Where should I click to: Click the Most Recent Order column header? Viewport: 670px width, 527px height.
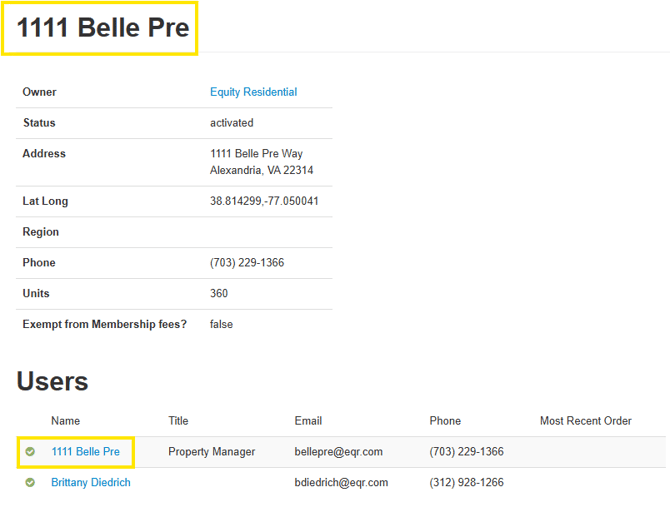[x=585, y=421]
